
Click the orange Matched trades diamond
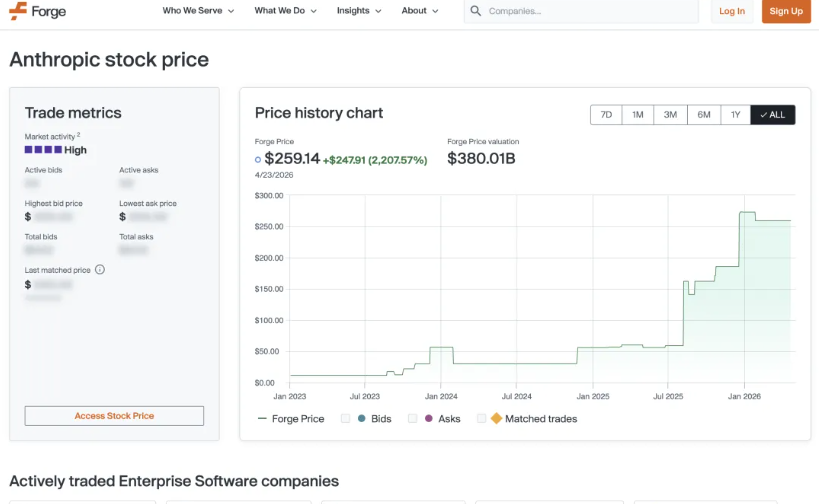[x=496, y=418]
